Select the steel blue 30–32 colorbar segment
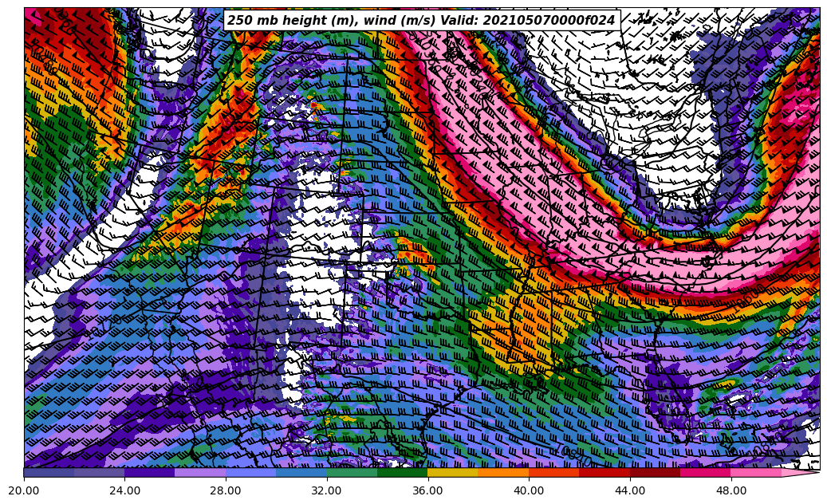 [301, 473]
